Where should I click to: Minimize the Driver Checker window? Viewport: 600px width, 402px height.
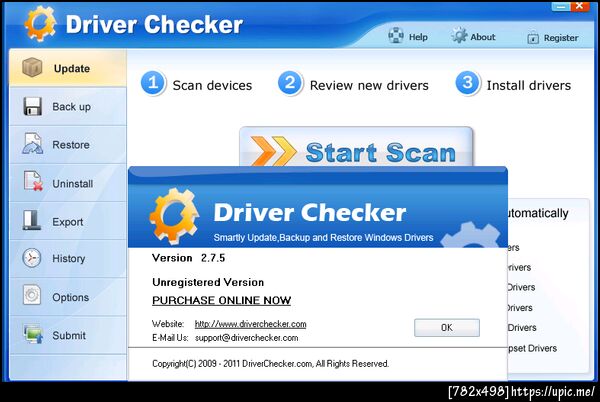561,6
